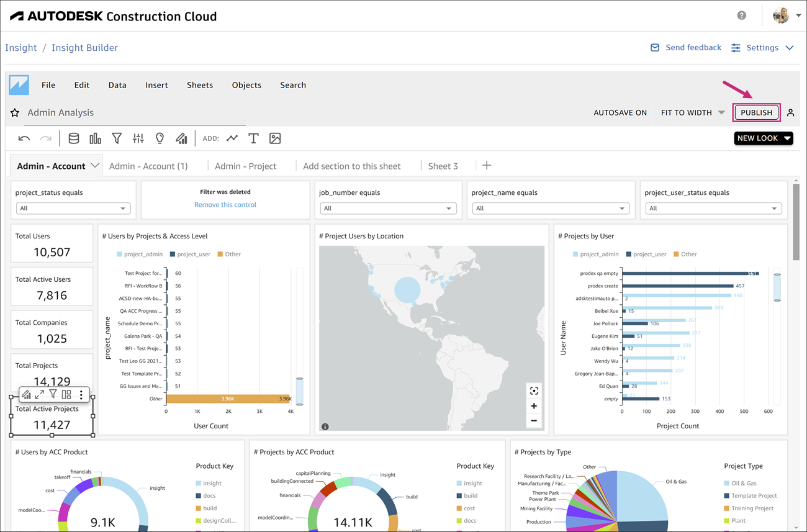Open the Edit menu

pos(82,85)
